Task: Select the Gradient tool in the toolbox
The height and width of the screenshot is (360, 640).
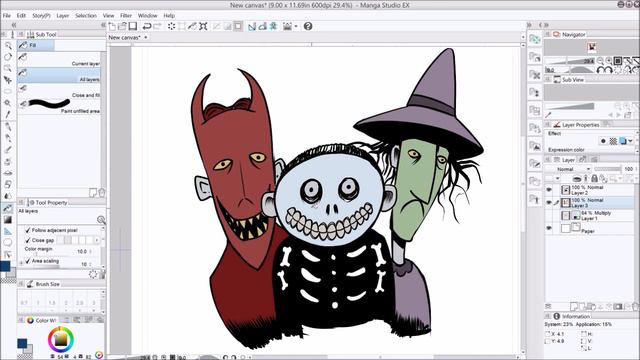Action: pyautogui.click(x=8, y=220)
